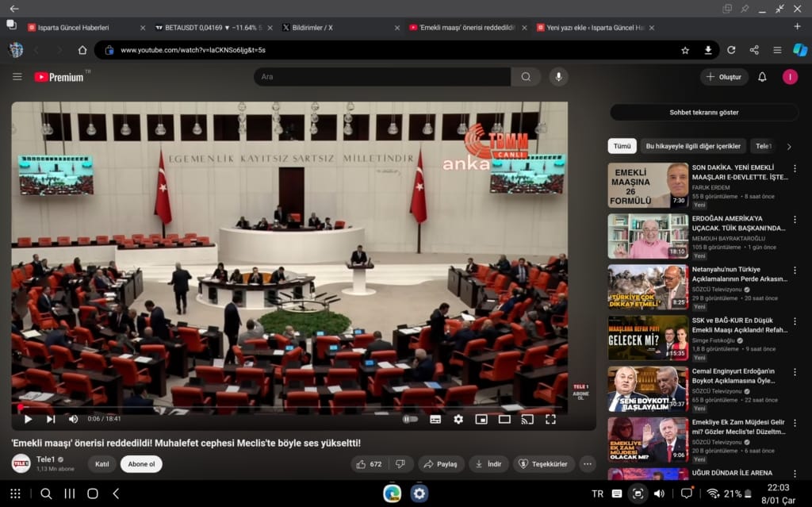Click the 'Abone ol' subscribe button

click(142, 464)
